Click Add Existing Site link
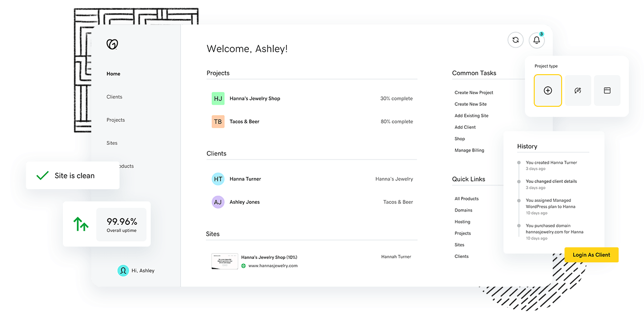 pos(471,116)
